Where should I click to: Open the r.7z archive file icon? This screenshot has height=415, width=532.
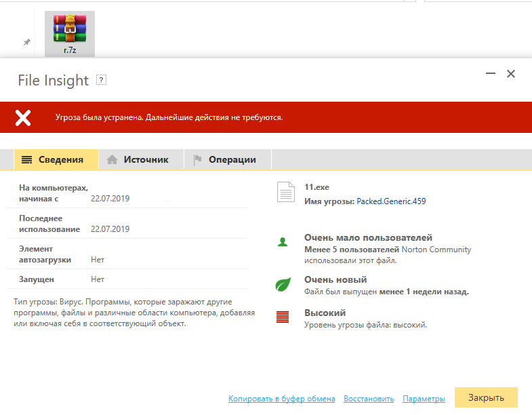[70, 34]
